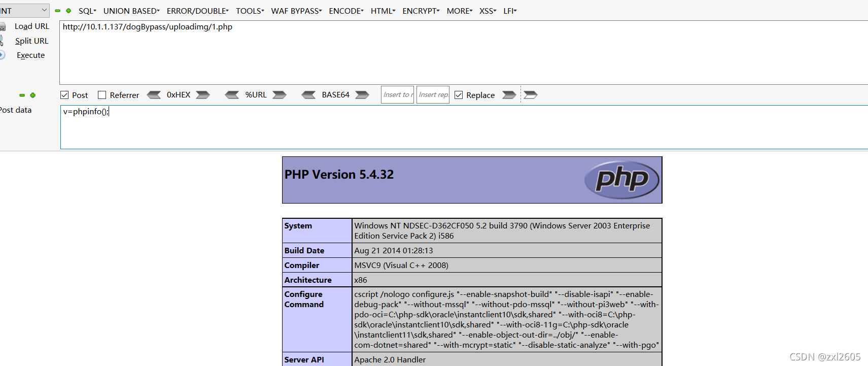Open the UNION BASED dropdown
868x366 pixels.
click(x=131, y=11)
